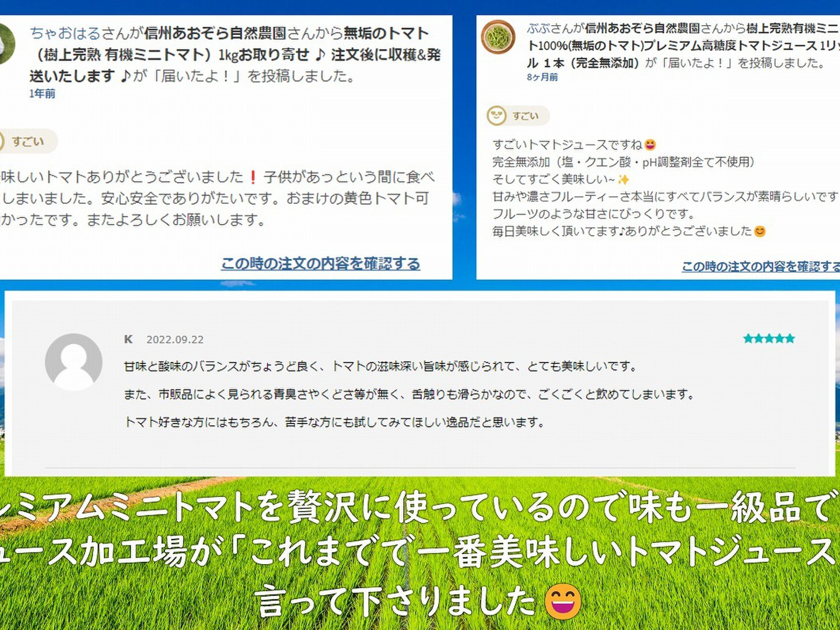The width and height of the screenshot is (840, 630).
Task: Click the 1年前 timestamp
Action: tap(42, 94)
